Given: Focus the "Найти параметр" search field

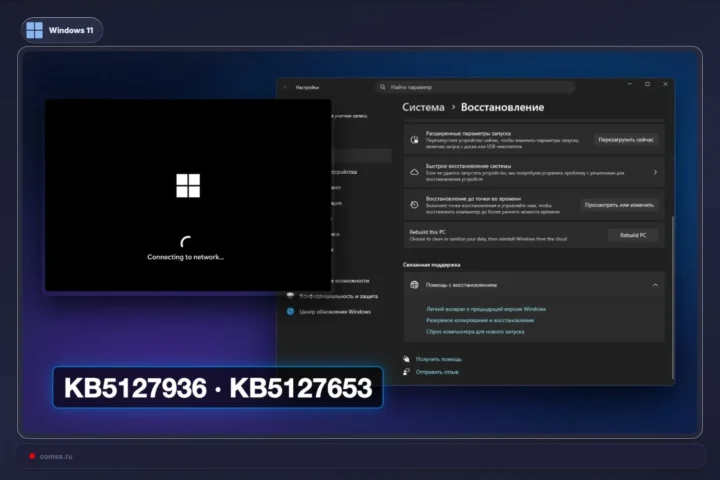Looking at the screenshot, I should point(475,87).
